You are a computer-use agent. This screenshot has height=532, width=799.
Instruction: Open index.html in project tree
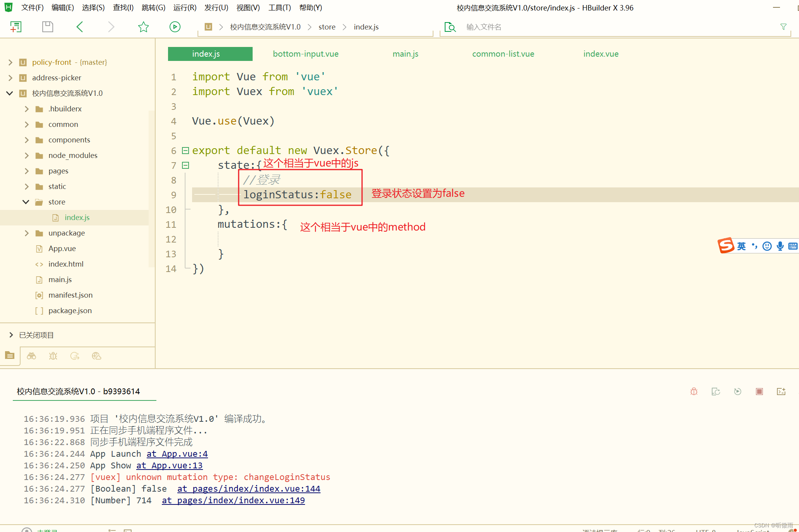click(x=66, y=264)
